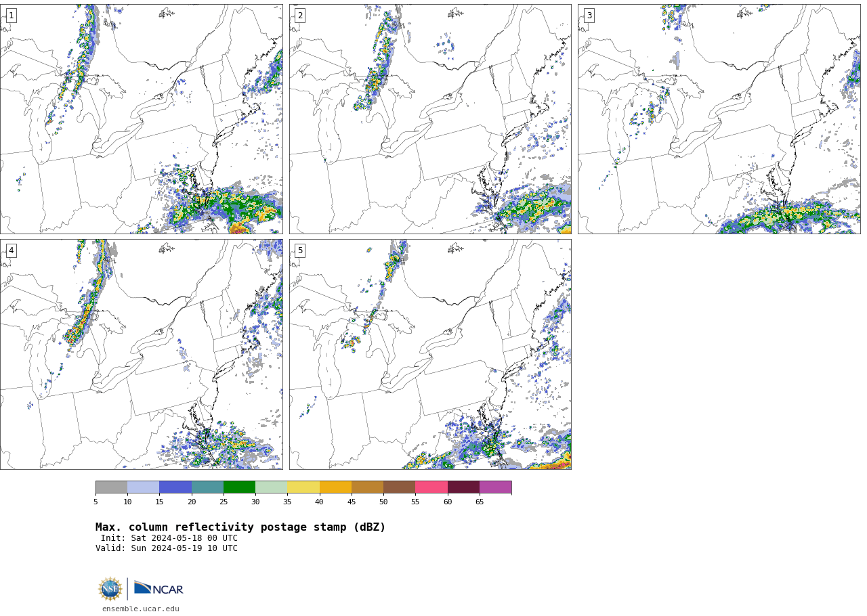
Task: Click the panel number 2 label
Action: point(300,16)
